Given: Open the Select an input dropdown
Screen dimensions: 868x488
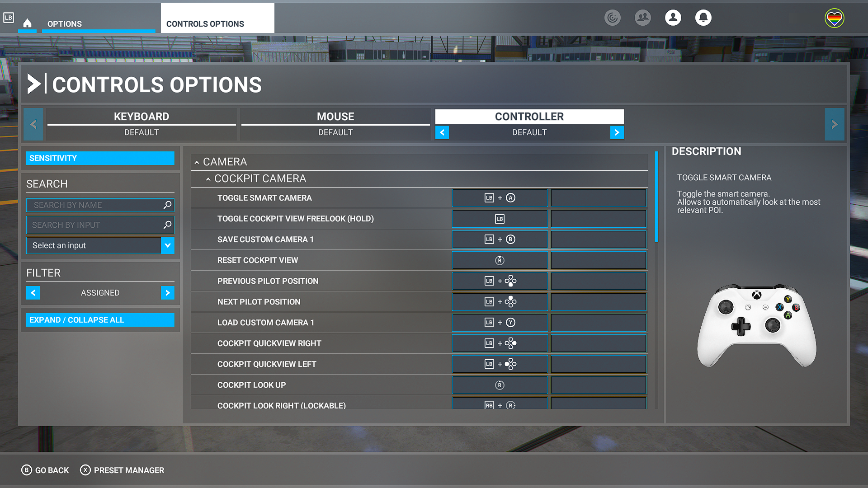Looking at the screenshot, I should tap(99, 245).
